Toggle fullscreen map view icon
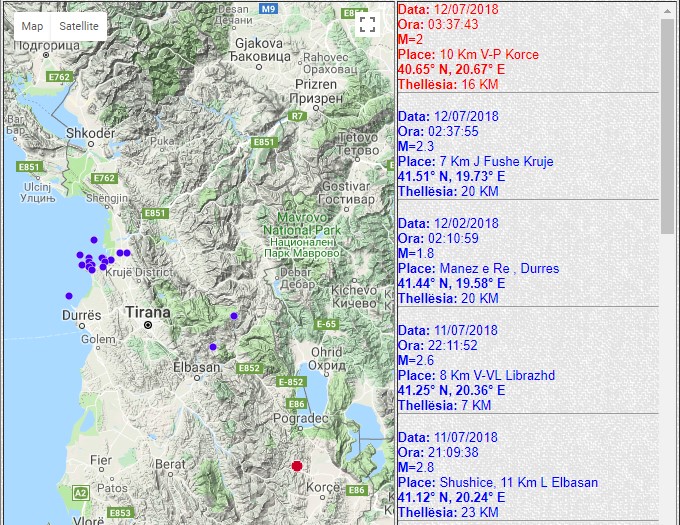Screen dimensions: 680x525 [367, 25]
